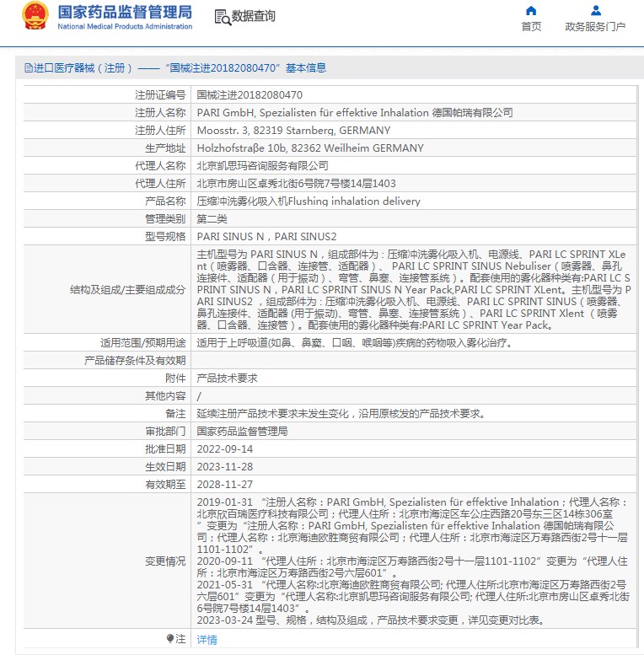Viewport: 644px width, 655px height.
Task: Click the national emblem logo
Action: 35,16
